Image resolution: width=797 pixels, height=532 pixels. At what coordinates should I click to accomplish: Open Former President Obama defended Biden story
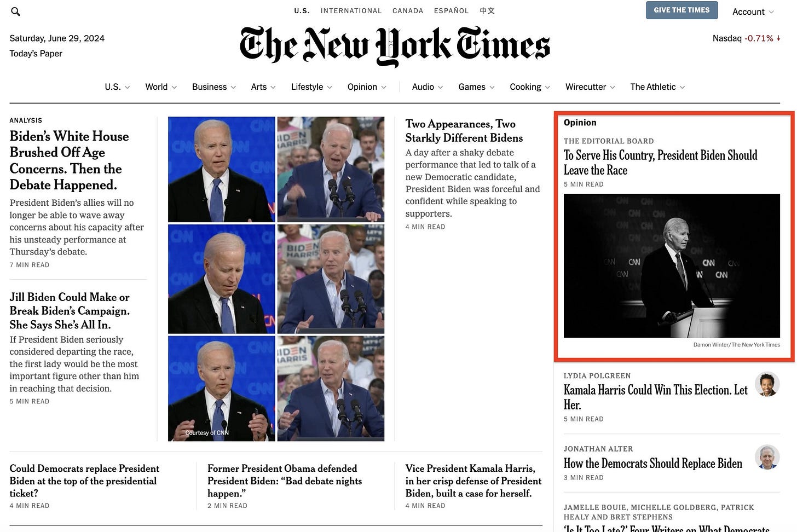pyautogui.click(x=285, y=481)
